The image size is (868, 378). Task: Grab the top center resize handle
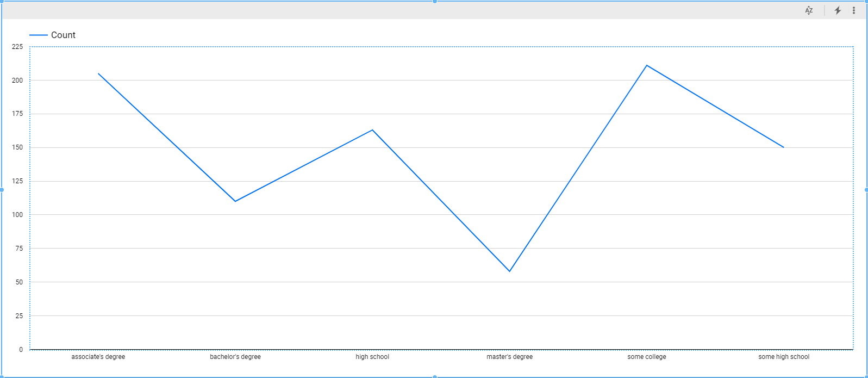click(x=435, y=2)
